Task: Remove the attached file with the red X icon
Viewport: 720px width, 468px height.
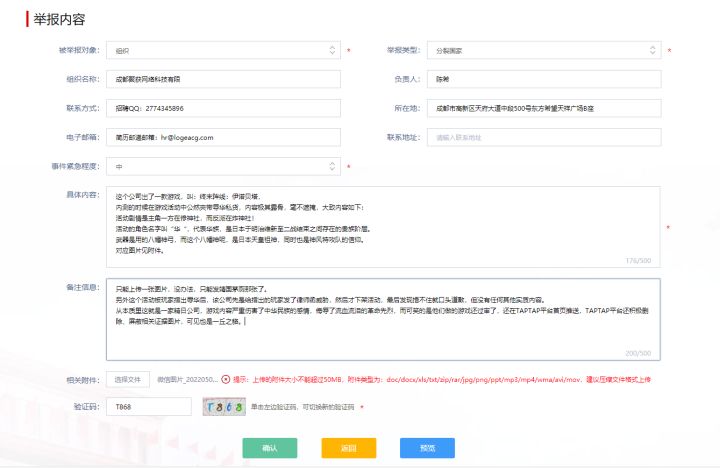Action: (x=225, y=379)
